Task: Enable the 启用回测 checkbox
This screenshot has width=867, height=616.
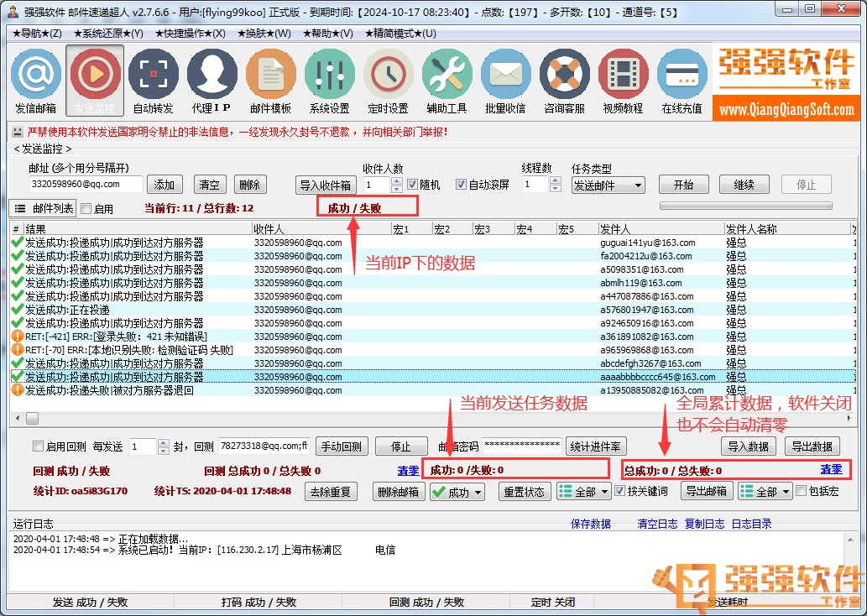Action: 38,446
